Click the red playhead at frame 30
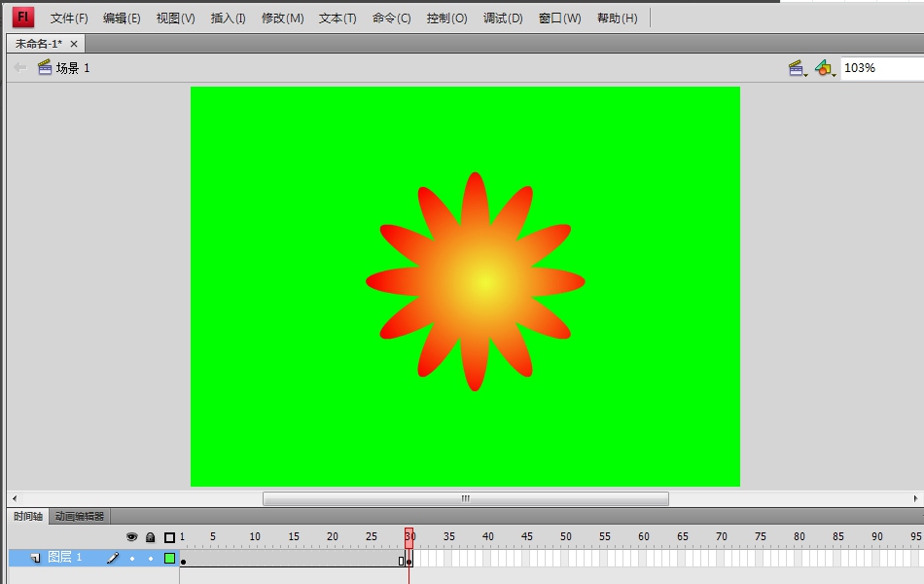Image resolution: width=924 pixels, height=584 pixels. click(x=409, y=537)
